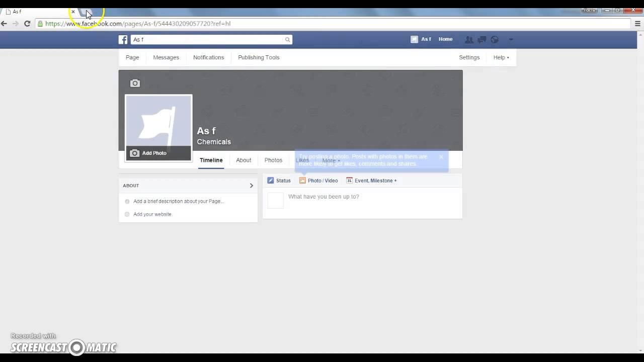This screenshot has height=362, width=644.
Task: Expand the Help dropdown
Action: tap(501, 57)
